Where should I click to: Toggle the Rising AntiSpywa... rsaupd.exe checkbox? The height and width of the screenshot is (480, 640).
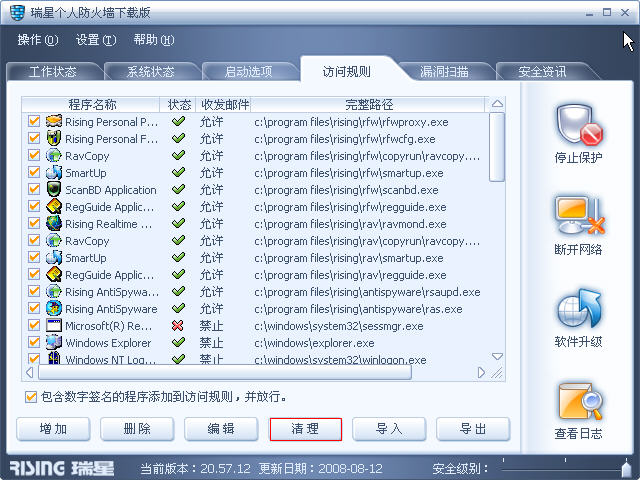(x=34, y=291)
